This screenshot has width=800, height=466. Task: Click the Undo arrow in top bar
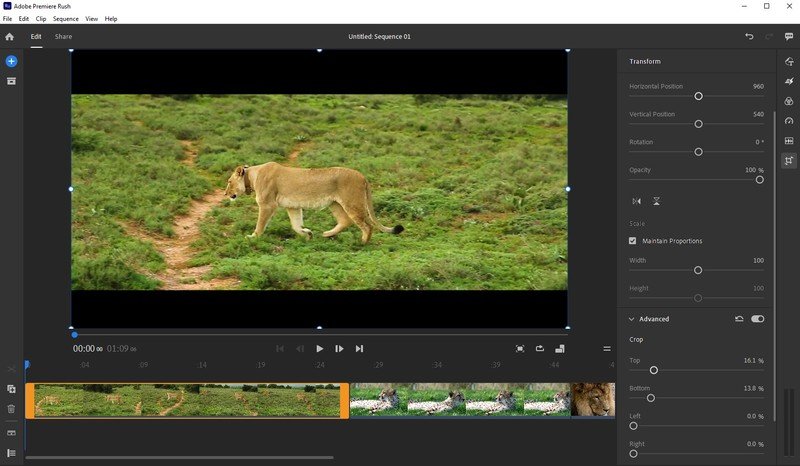(x=749, y=37)
